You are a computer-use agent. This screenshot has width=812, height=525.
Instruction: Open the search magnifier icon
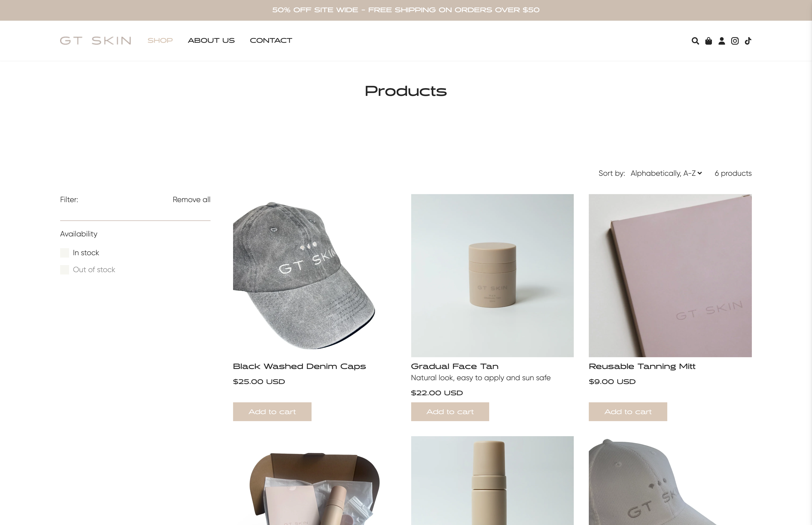[x=695, y=41]
